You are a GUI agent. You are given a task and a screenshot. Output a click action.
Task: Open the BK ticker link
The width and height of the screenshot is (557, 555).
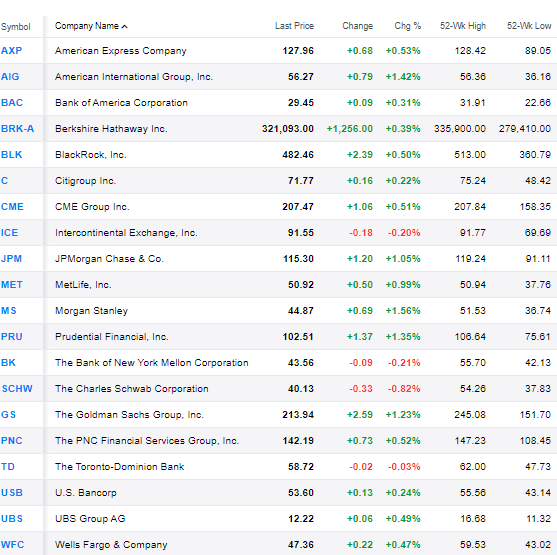pyautogui.click(x=8, y=362)
